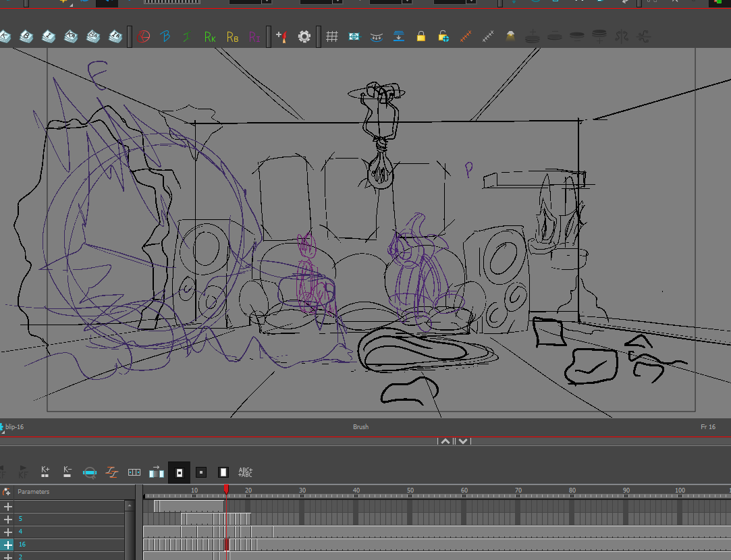731x560 pixels.
Task: Click frame 80 on timeline ruler
Action: 572,491
